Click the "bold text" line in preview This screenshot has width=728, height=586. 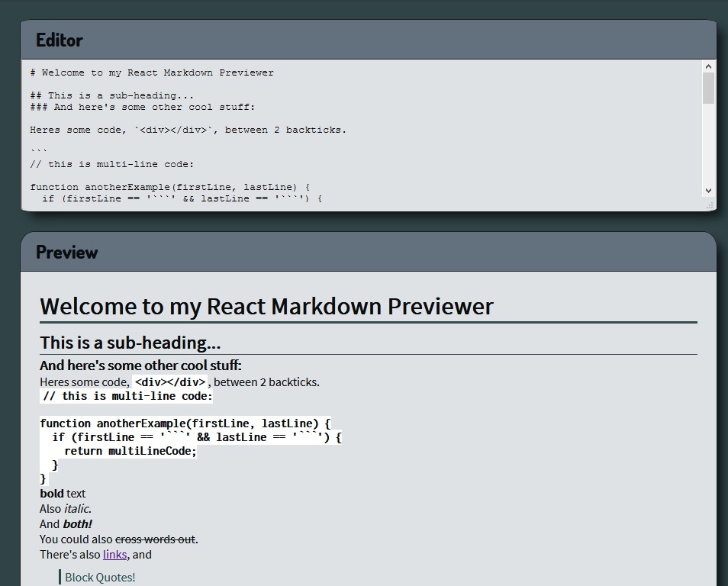point(63,494)
